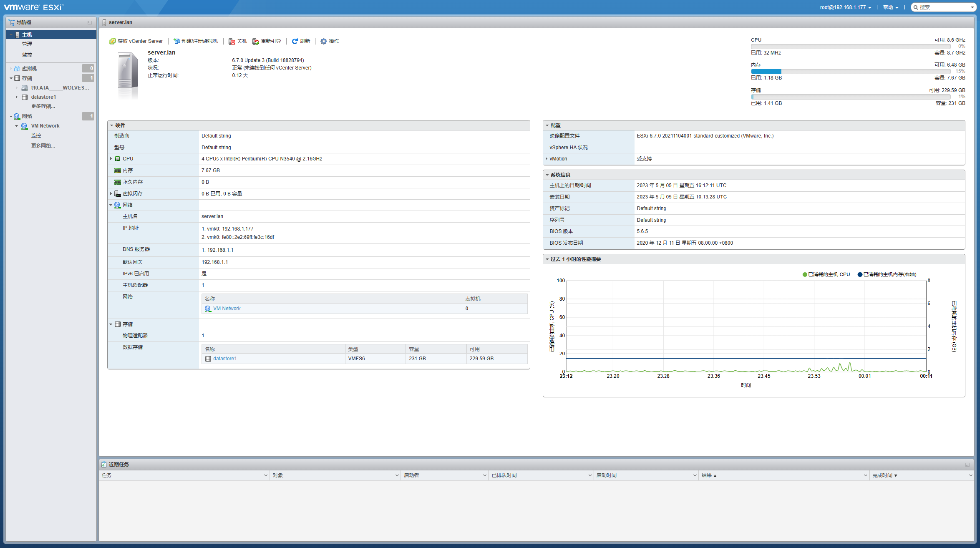Click the VM Network link in network table

point(227,308)
